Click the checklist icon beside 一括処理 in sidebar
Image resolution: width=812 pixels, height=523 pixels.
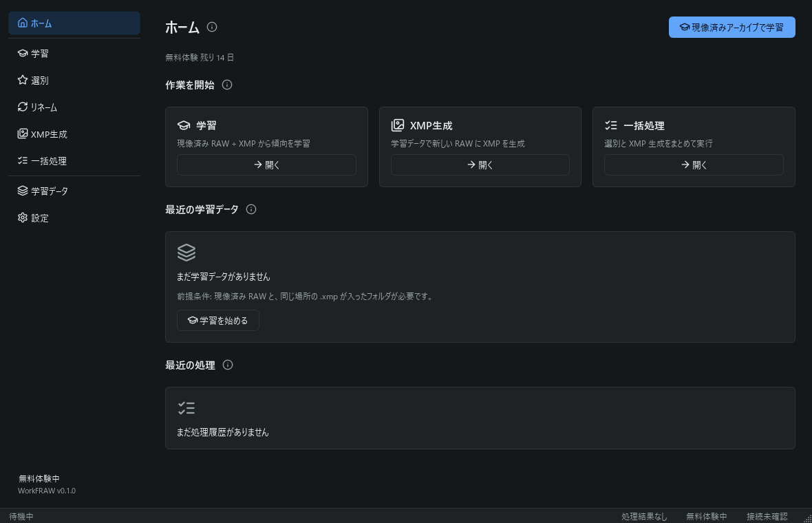tap(22, 160)
